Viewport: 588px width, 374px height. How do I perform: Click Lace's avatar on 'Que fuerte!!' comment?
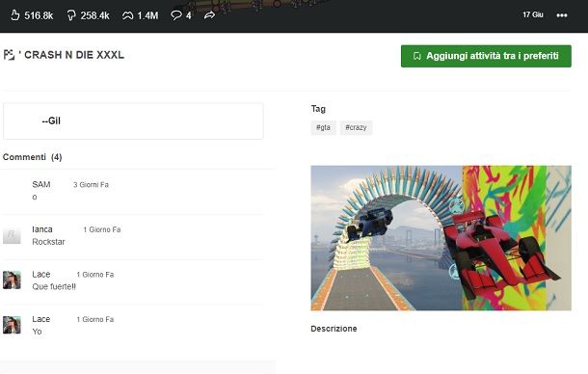(x=12, y=280)
